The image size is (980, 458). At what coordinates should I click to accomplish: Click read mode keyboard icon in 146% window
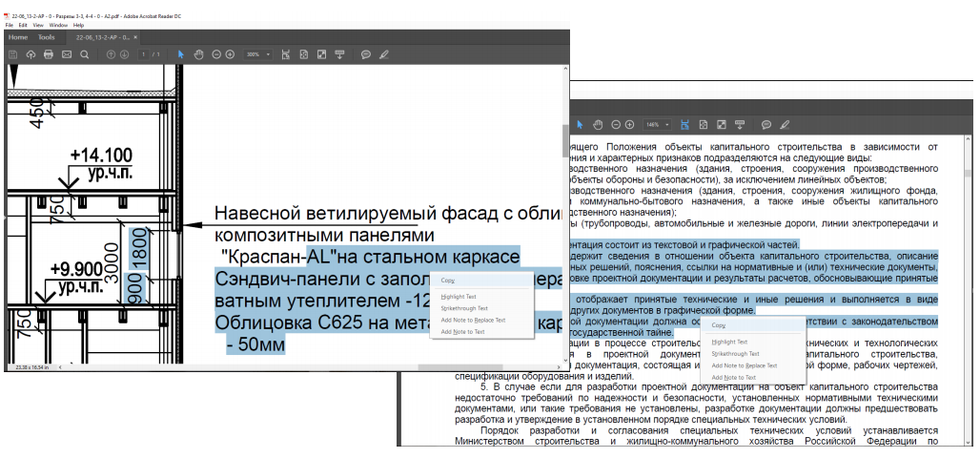[x=740, y=124]
